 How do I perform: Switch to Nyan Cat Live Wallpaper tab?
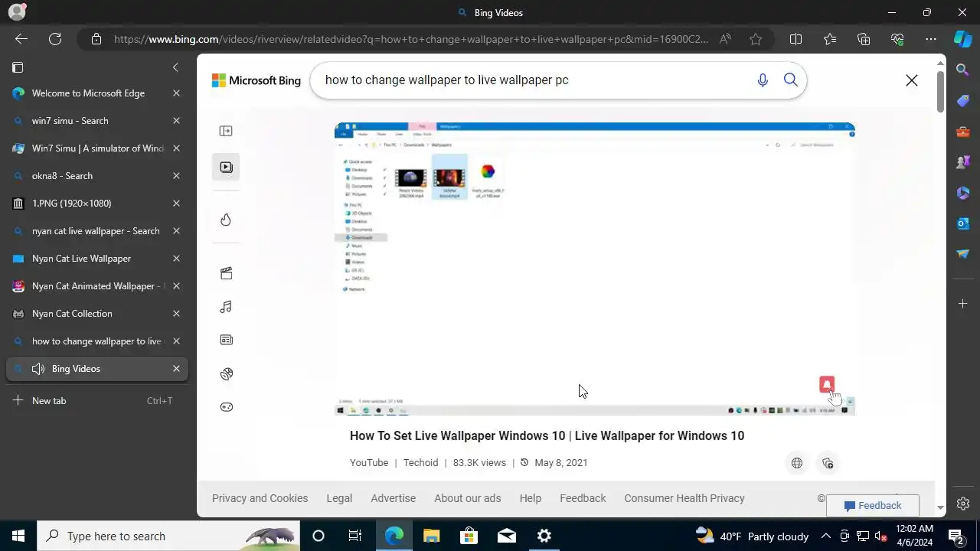tap(81, 259)
